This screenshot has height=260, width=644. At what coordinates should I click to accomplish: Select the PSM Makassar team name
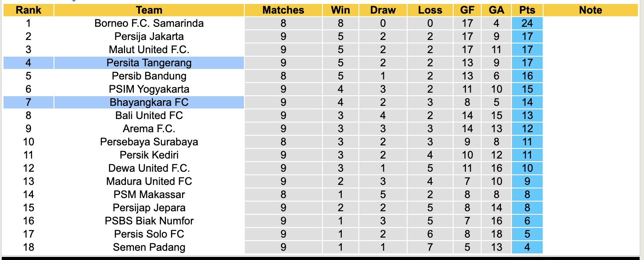149,195
